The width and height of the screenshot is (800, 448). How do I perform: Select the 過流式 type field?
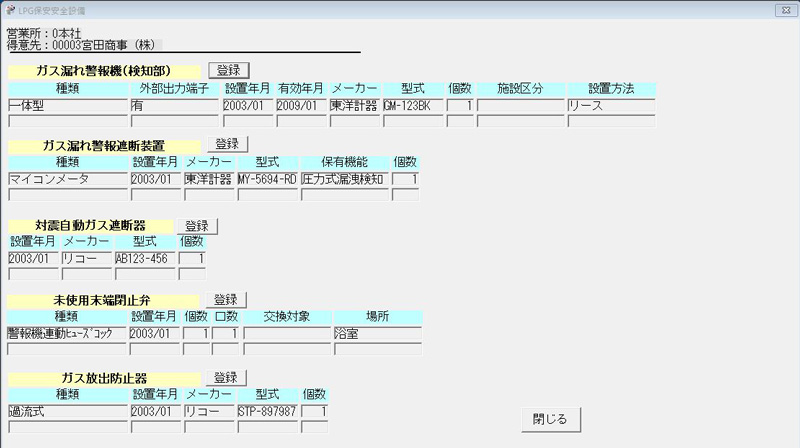click(68, 411)
